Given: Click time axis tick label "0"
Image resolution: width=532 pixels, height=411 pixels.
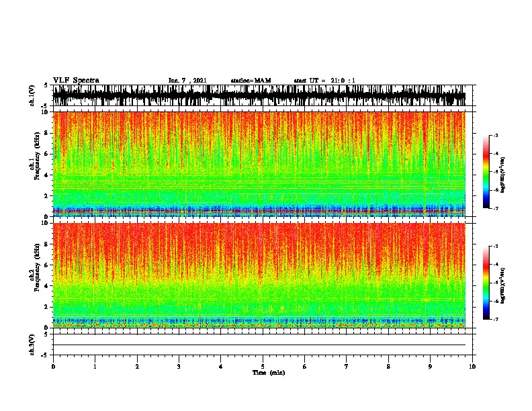Looking at the screenshot, I should 53,367.
